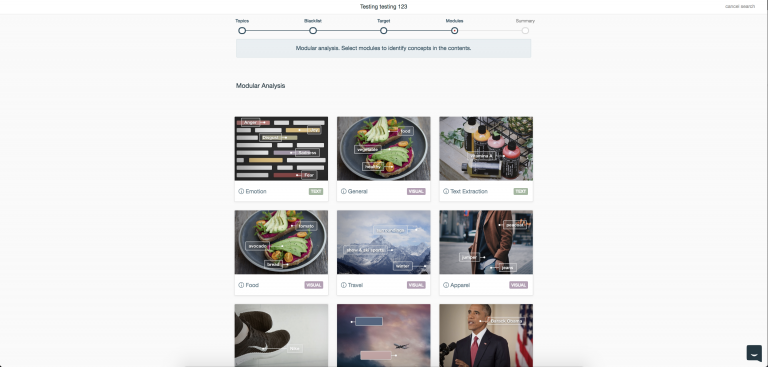
Task: Select the Apparel module image
Action: (x=486, y=242)
